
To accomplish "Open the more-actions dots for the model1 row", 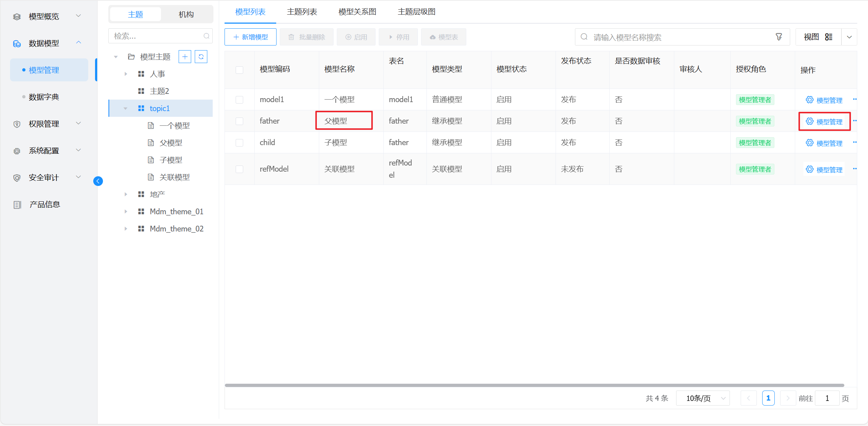I will click(x=855, y=99).
